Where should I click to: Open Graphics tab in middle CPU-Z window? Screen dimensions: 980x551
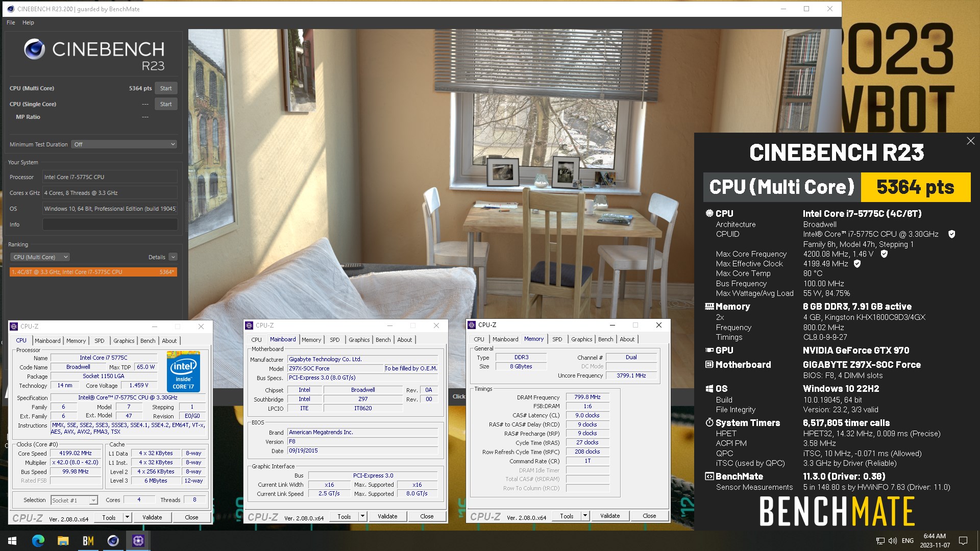359,340
